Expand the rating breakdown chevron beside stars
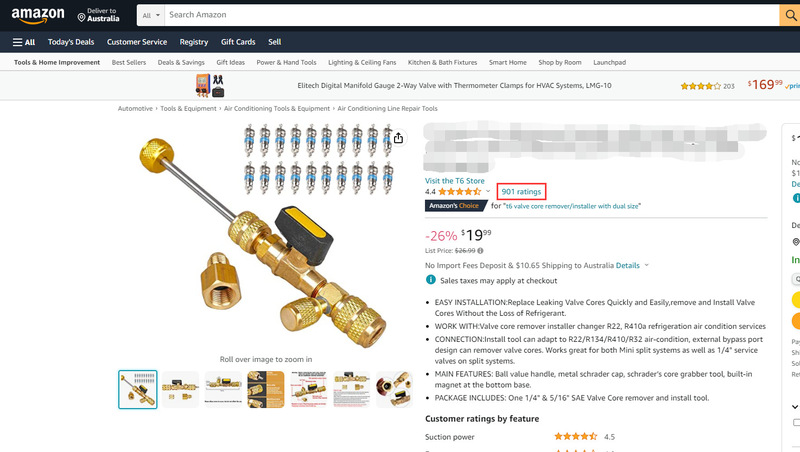 coord(488,191)
